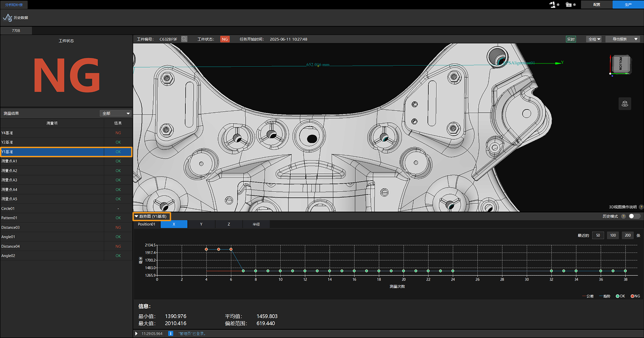Click the info icon in the status bar
The image size is (644, 338).
pos(171,333)
